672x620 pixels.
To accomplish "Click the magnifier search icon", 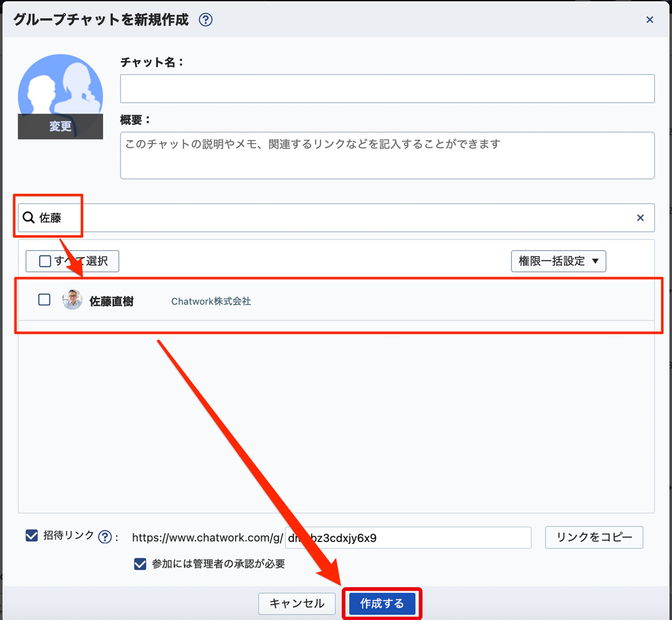I will 29,218.
